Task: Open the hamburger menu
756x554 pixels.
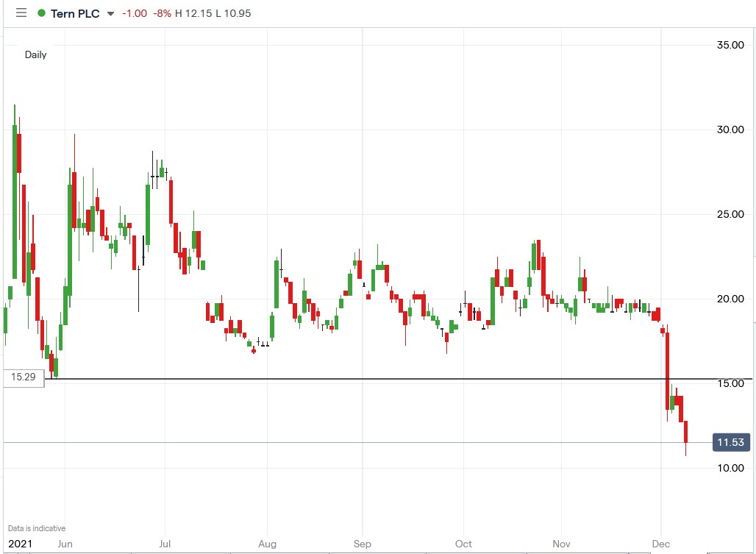Action: [21, 13]
